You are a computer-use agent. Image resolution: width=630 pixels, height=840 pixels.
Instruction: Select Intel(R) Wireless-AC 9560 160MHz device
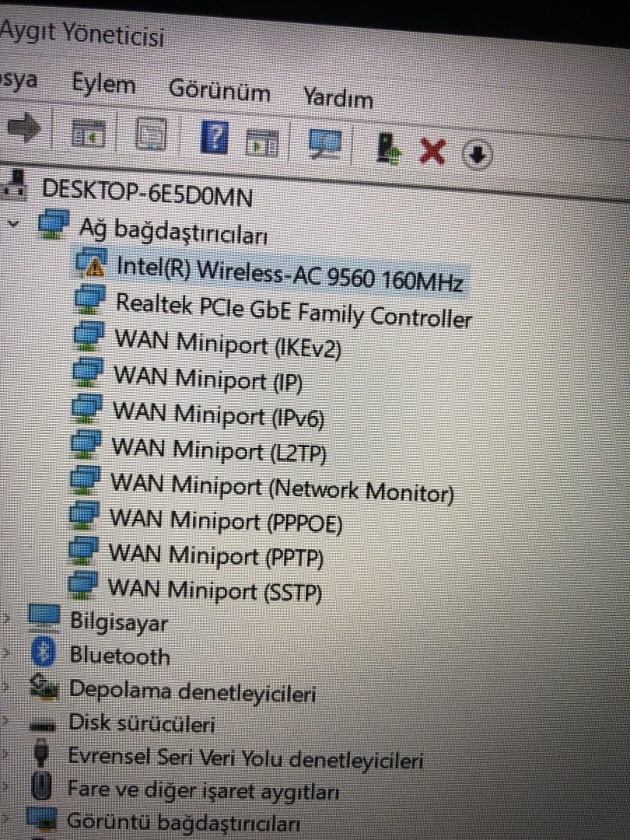pos(289,273)
